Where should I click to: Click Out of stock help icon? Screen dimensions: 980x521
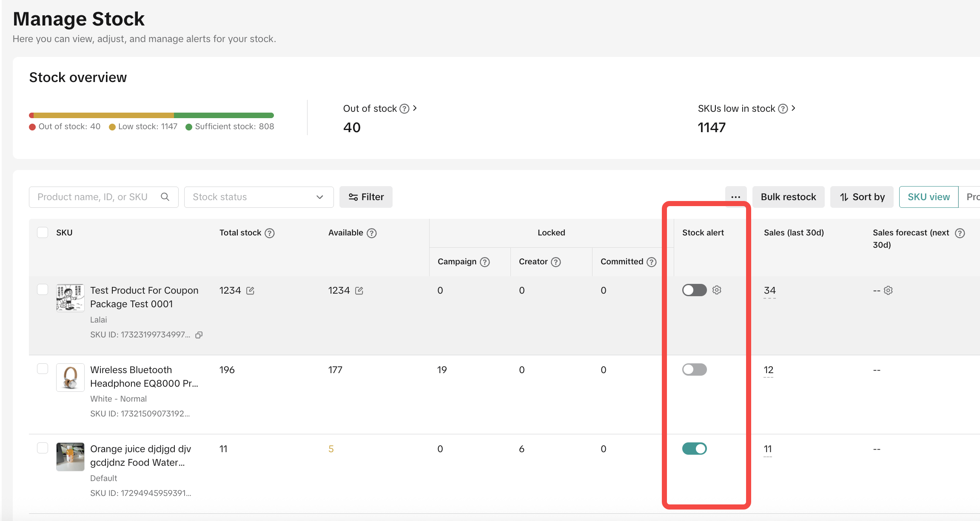coord(405,109)
